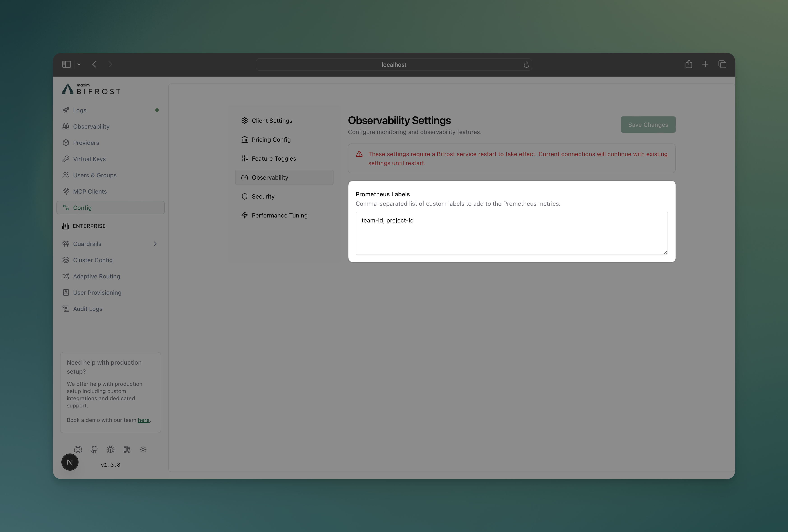Follow the 'here' demo booking link
The image size is (788, 532).
[x=144, y=420]
